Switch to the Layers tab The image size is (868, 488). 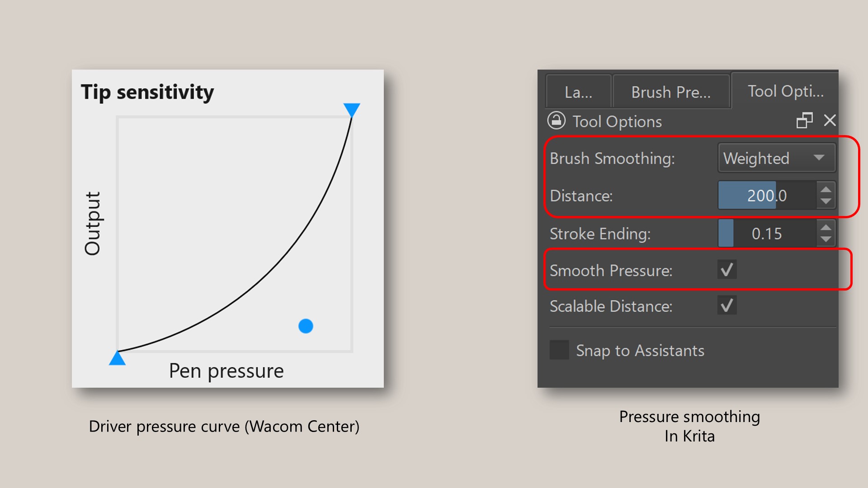point(578,93)
